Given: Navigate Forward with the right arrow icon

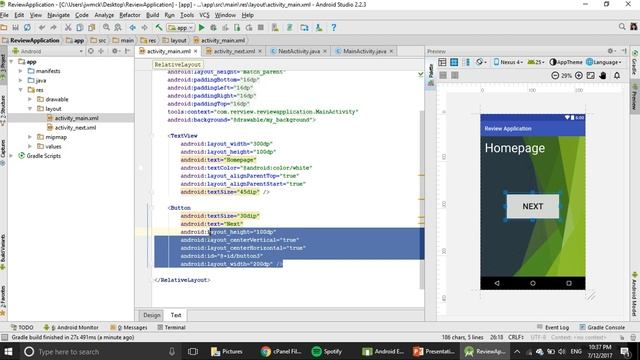Looking at the screenshot, I should (x=144, y=28).
